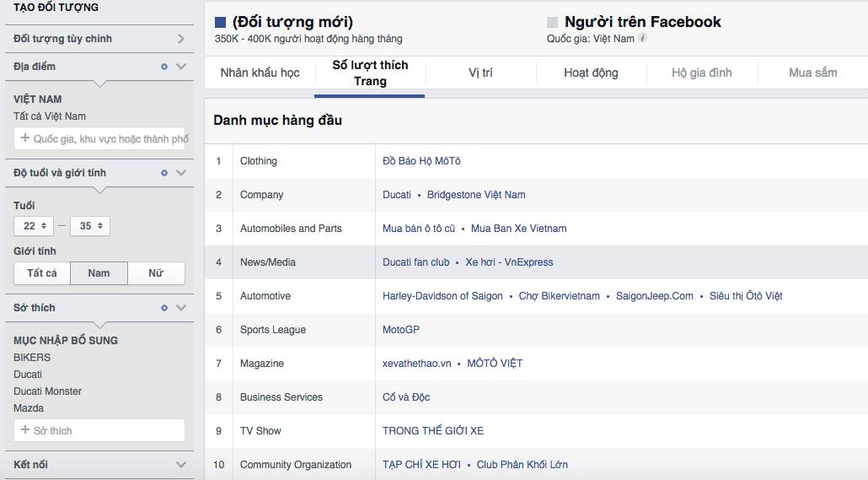This screenshot has height=480, width=868.
Task: Click the Sở thích interest input field
Action: coord(99,431)
